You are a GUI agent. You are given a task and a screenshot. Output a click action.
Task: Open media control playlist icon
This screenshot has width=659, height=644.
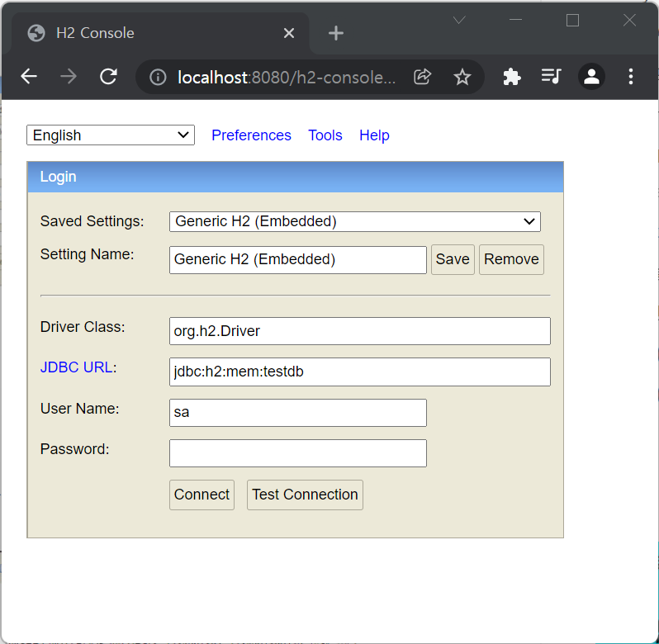coord(551,77)
